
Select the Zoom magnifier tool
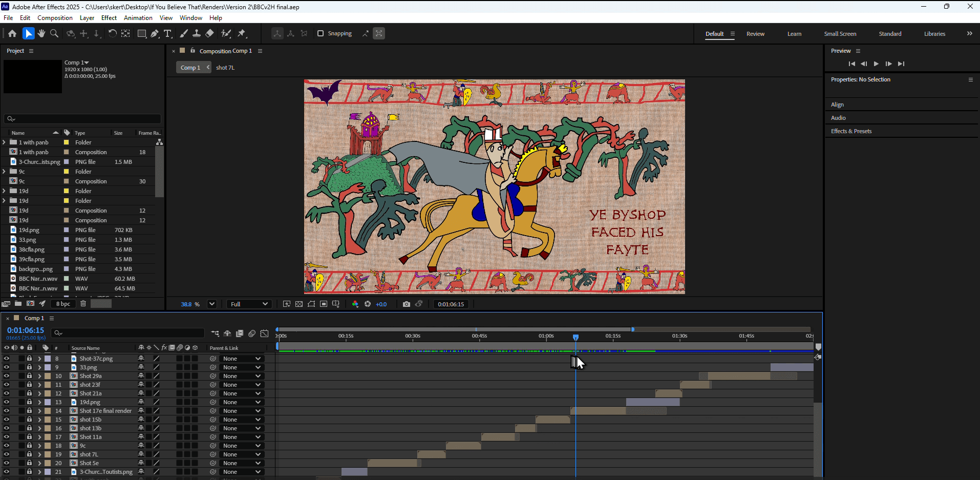(x=54, y=33)
